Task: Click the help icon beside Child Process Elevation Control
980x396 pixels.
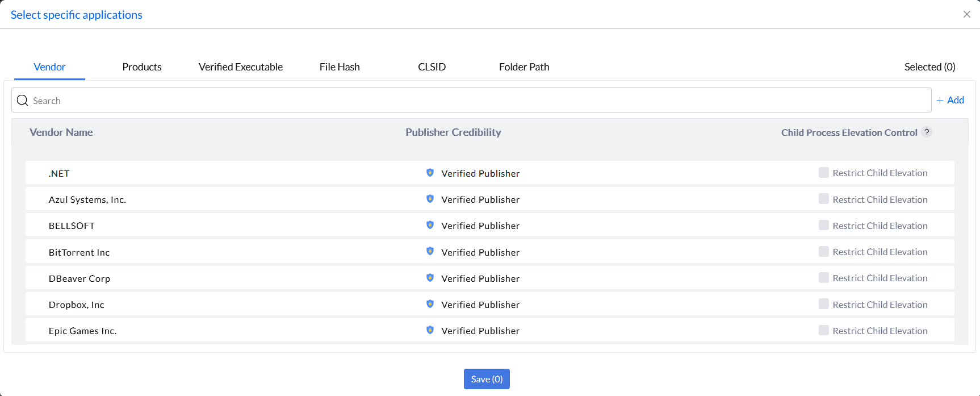Action: (x=927, y=132)
